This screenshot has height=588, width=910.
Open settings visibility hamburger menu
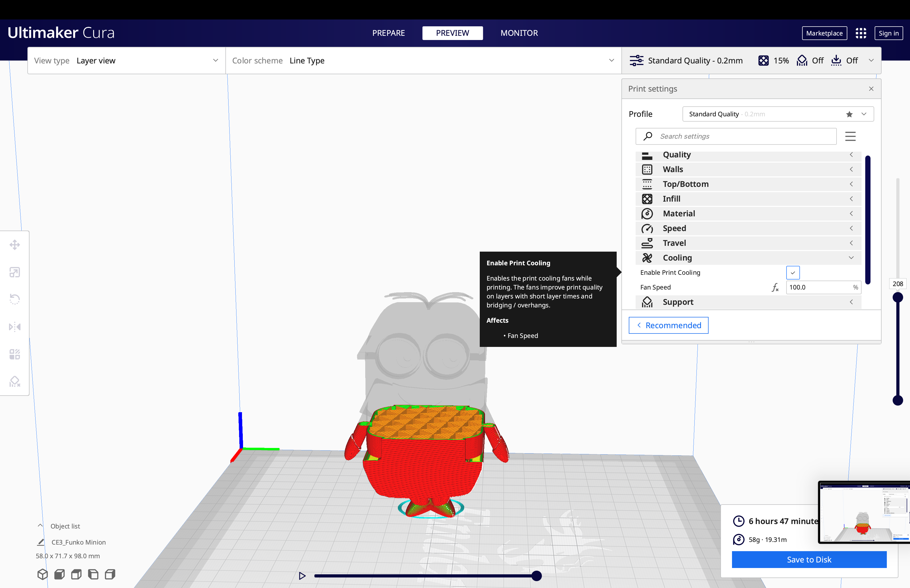point(850,136)
